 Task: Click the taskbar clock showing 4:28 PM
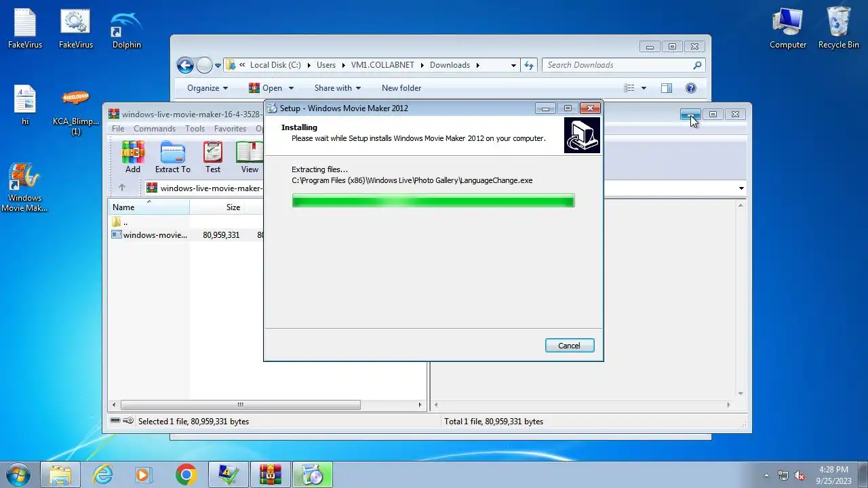click(x=833, y=474)
